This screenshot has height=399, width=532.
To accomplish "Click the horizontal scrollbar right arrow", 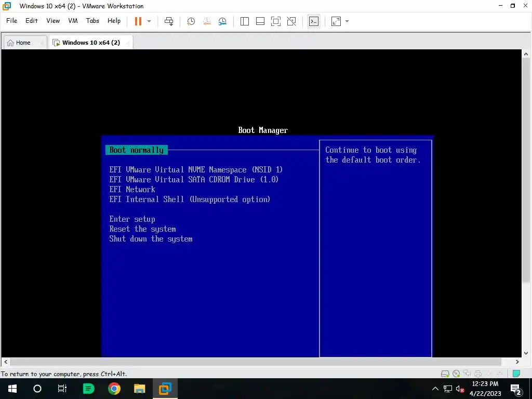I will (x=517, y=362).
